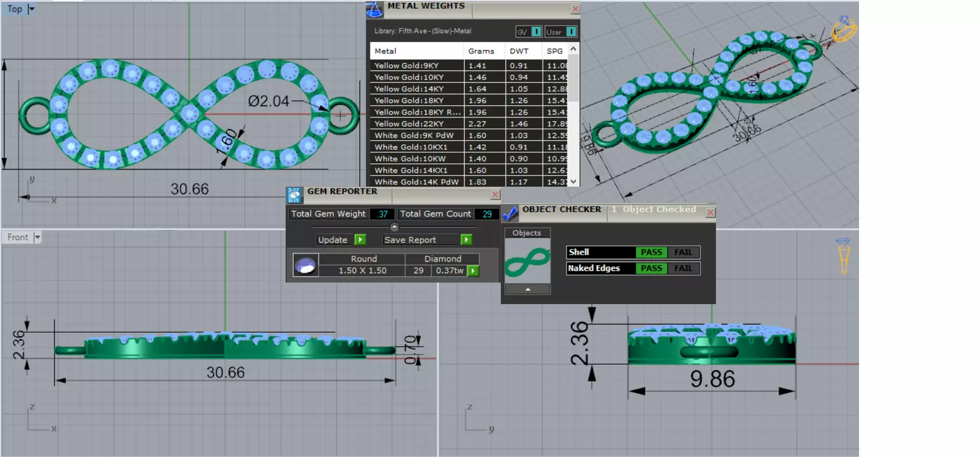This screenshot has height=457, width=980.
Task: Click FAIL on the Naked Edges check
Action: (x=683, y=268)
